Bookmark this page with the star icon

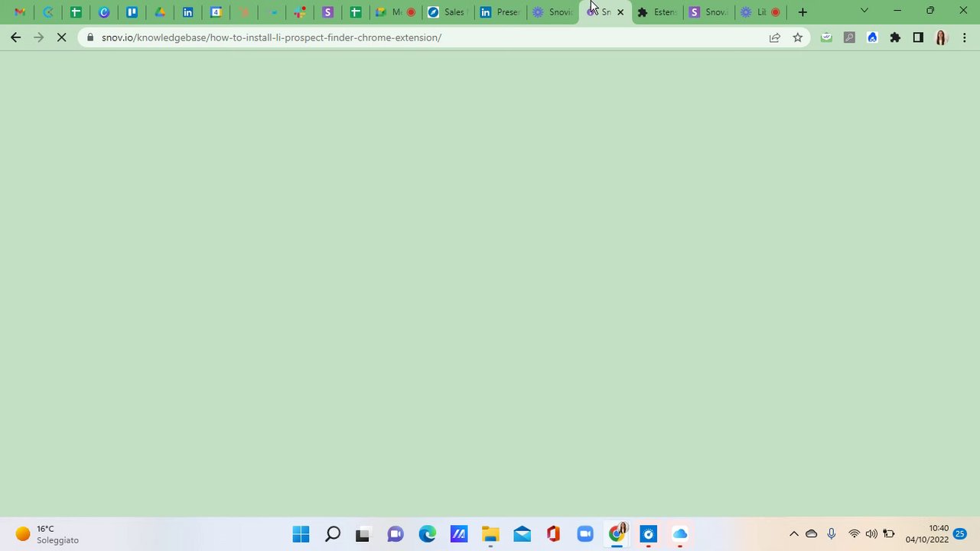(x=797, y=37)
